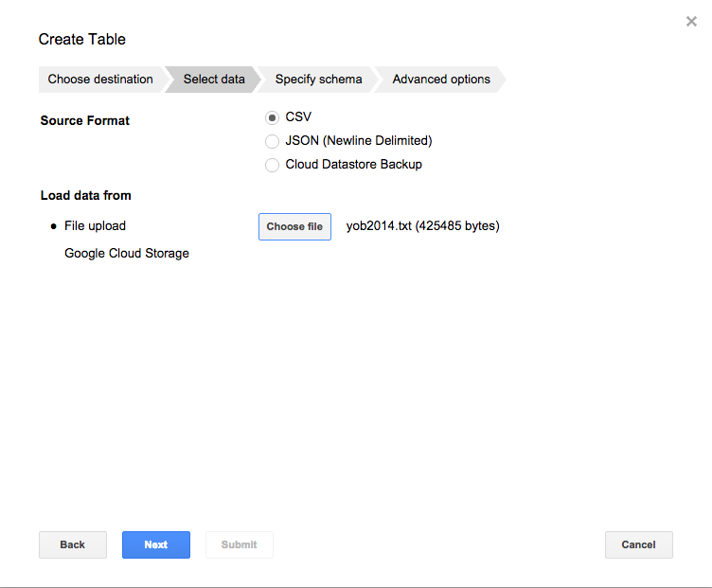The image size is (712, 588).
Task: Select JSON (Newline Delimited) radio button
Action: pos(272,141)
